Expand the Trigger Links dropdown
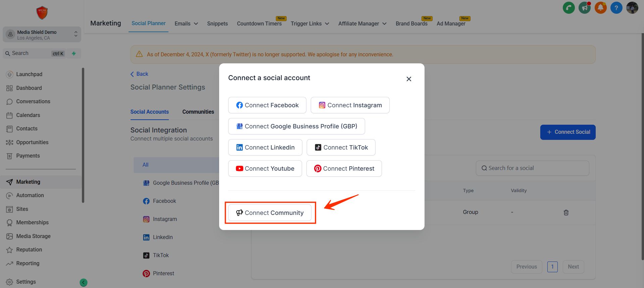Viewport: 644px width, 288px height. coord(310,23)
